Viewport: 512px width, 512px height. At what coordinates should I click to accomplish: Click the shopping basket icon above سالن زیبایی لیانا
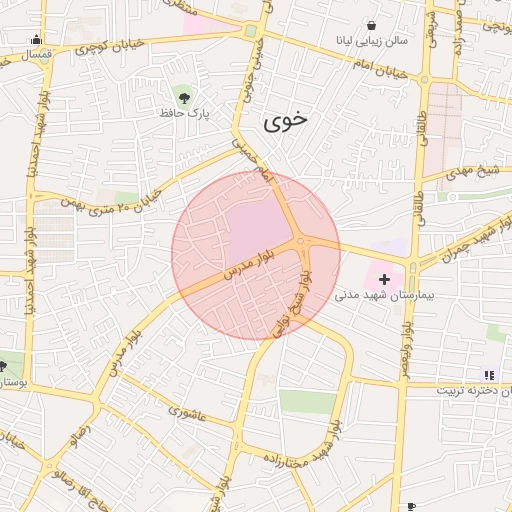[371, 25]
